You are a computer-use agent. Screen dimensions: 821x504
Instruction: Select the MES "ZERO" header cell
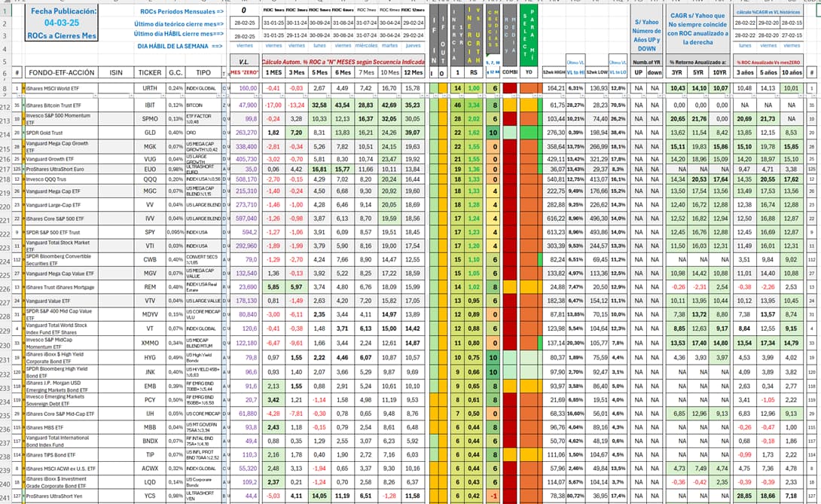click(244, 73)
